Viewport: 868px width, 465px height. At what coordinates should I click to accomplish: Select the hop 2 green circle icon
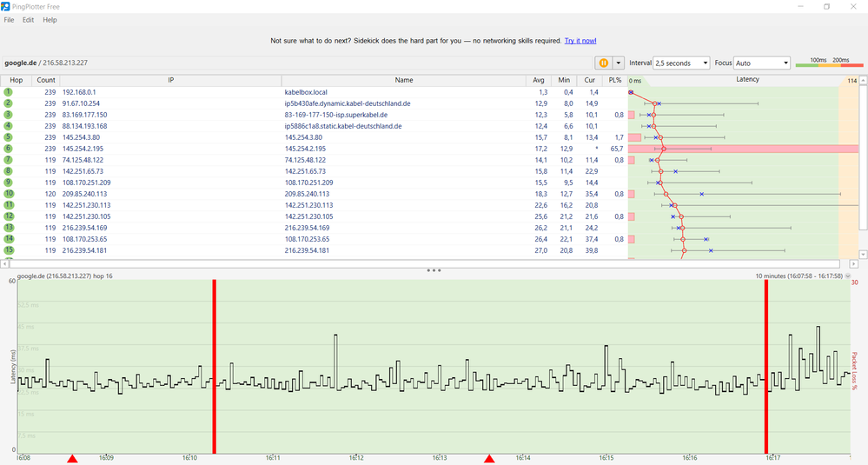tap(8, 103)
